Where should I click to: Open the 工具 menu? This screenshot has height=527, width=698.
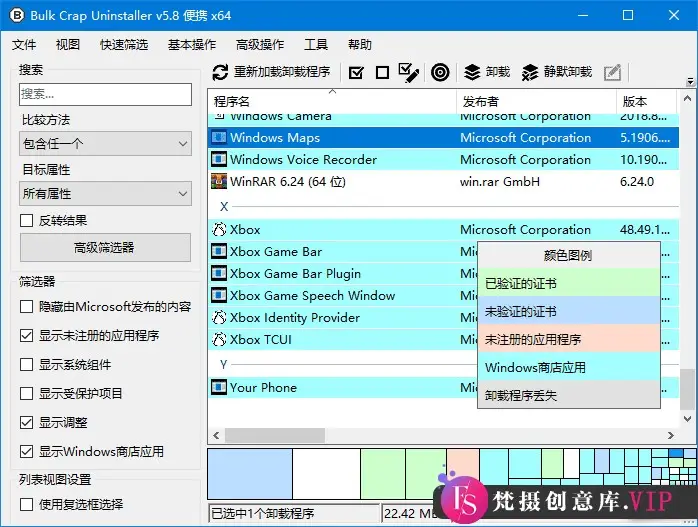(316, 45)
